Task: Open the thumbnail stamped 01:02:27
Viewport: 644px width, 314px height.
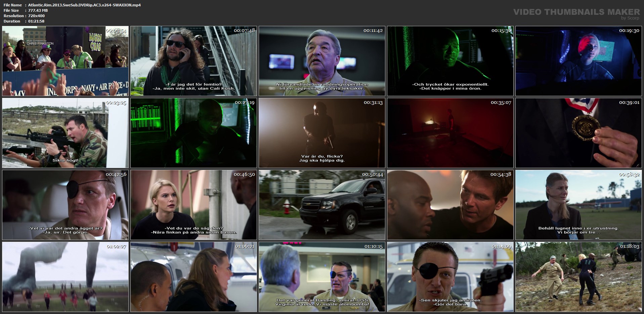Action: coord(65,277)
